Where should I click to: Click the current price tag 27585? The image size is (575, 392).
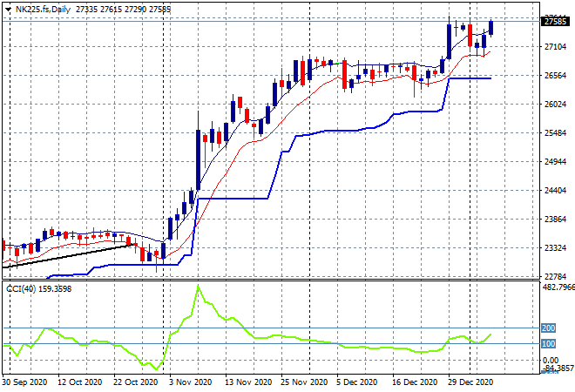556,22
